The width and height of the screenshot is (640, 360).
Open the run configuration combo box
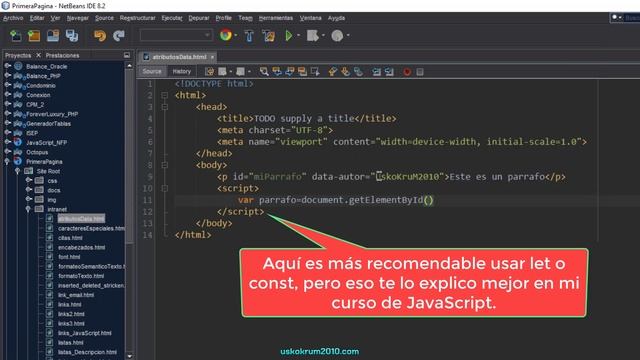[176, 36]
